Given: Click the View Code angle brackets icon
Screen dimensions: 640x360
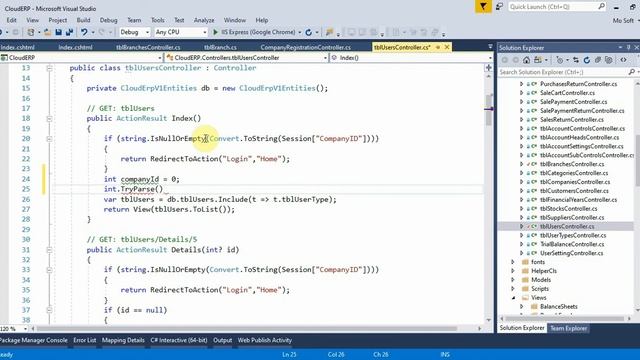Looking at the screenshot, I should point(623,60).
